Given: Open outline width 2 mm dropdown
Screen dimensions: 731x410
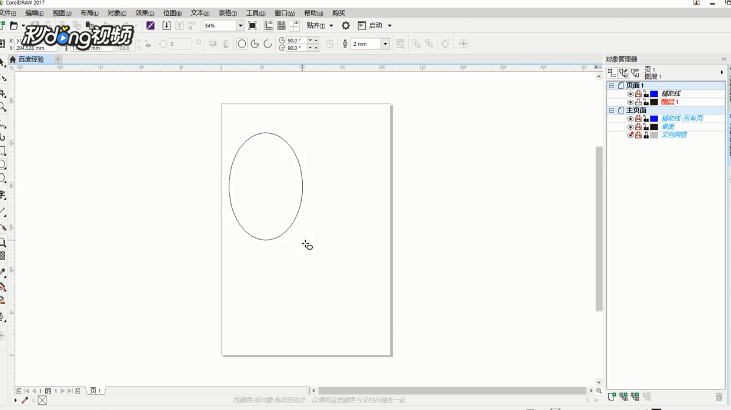Looking at the screenshot, I should coord(385,44).
